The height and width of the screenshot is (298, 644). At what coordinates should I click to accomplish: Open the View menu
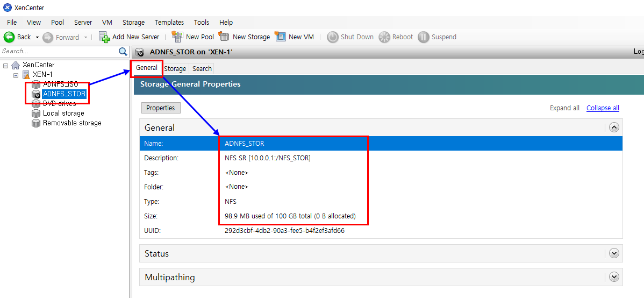point(34,22)
